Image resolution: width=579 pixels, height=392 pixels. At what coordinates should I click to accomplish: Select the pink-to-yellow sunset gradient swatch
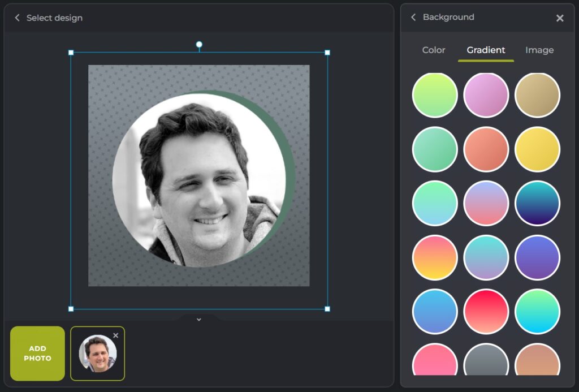click(435, 257)
